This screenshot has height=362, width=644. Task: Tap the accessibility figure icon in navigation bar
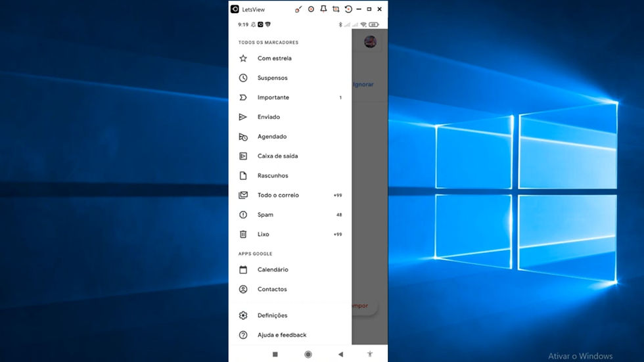pyautogui.click(x=370, y=354)
